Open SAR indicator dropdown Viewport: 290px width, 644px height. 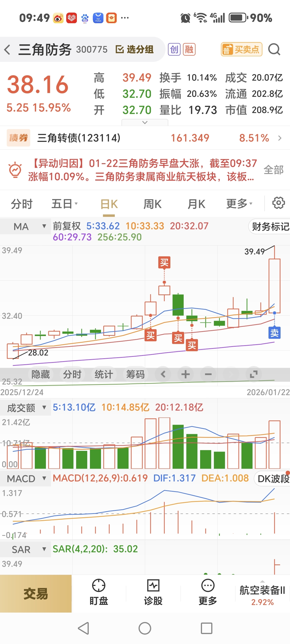point(25,549)
